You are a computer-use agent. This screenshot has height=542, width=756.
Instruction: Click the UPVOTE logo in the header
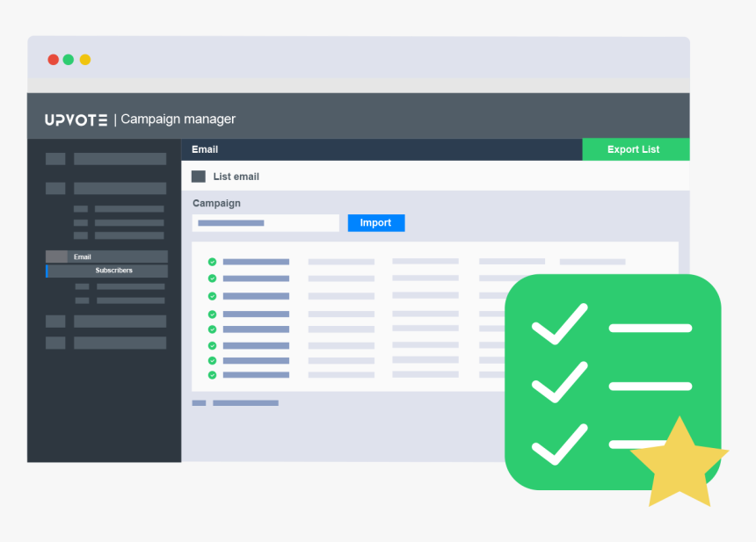tap(76, 119)
